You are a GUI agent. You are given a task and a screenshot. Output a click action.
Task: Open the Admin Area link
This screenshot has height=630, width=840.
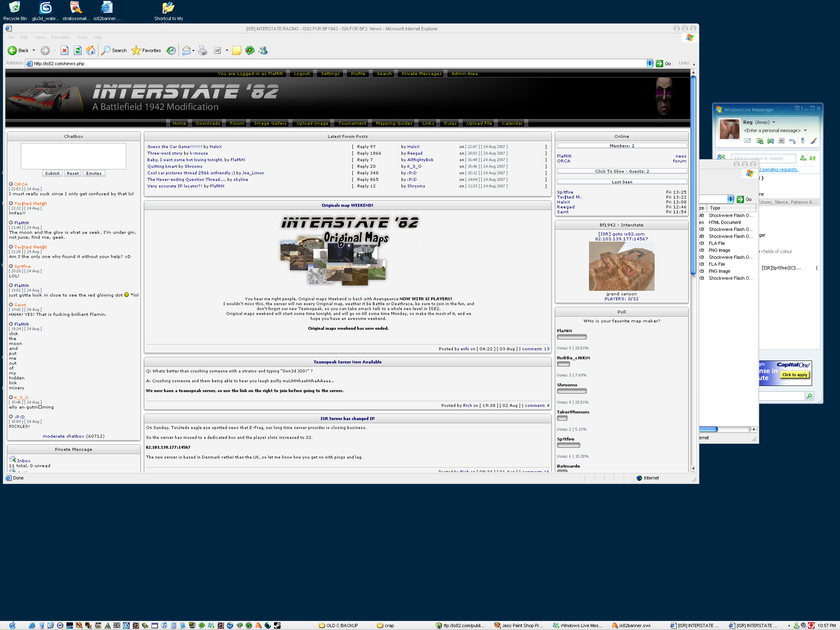coord(464,73)
